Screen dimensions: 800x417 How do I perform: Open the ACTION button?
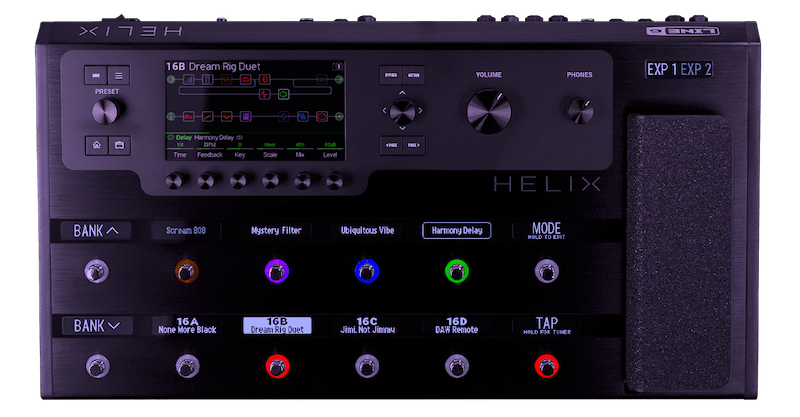click(413, 75)
